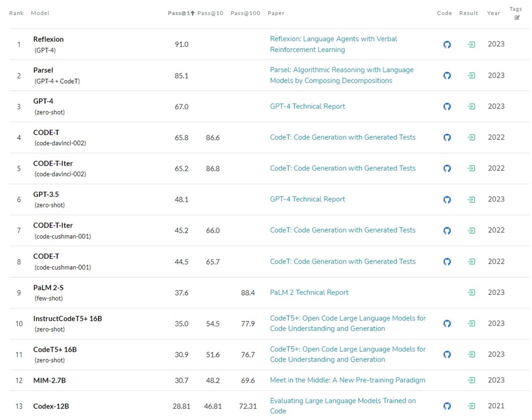Click result icon for GPT-4 zero-shot row
This screenshot has height=420, width=532.
[x=471, y=106]
